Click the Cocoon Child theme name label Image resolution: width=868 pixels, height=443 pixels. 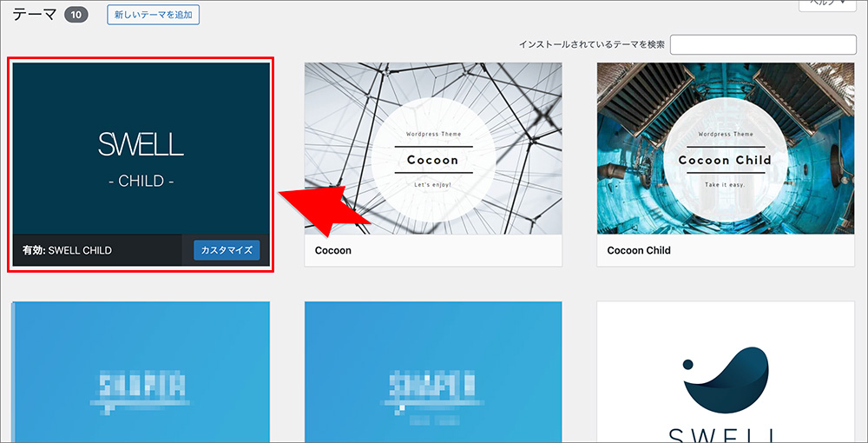(639, 250)
